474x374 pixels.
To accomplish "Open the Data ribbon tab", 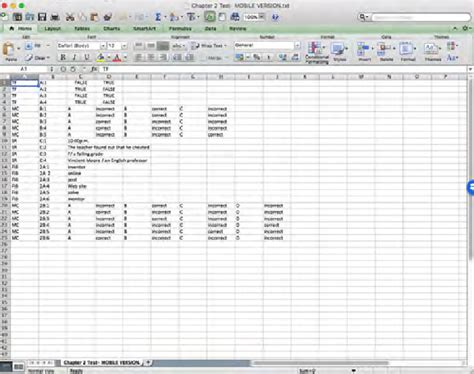I will [x=210, y=29].
